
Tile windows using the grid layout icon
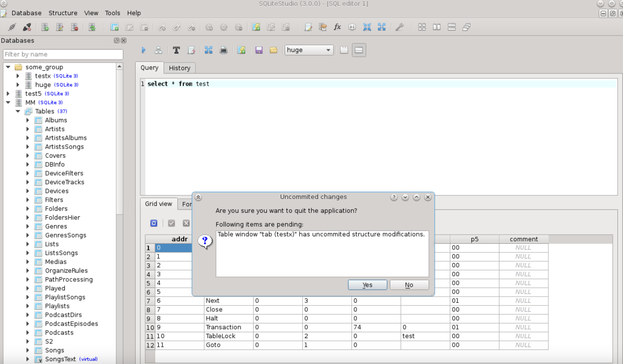coord(422,27)
